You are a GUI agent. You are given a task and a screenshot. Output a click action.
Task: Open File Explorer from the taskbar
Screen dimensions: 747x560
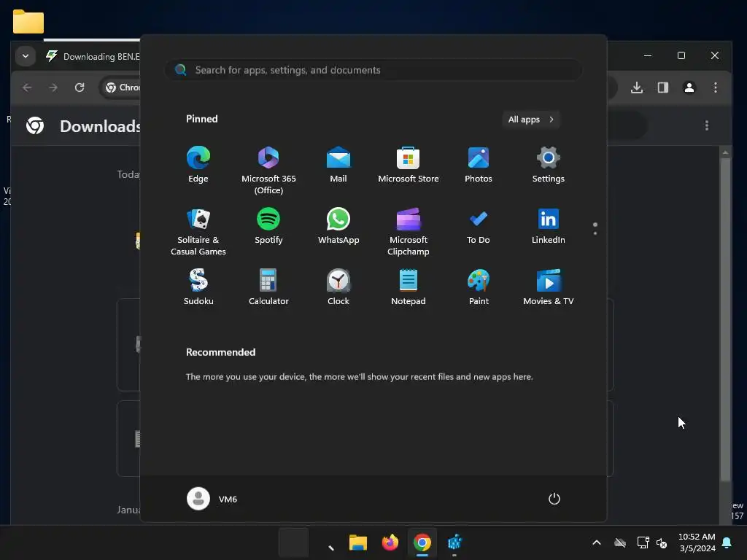point(357,542)
